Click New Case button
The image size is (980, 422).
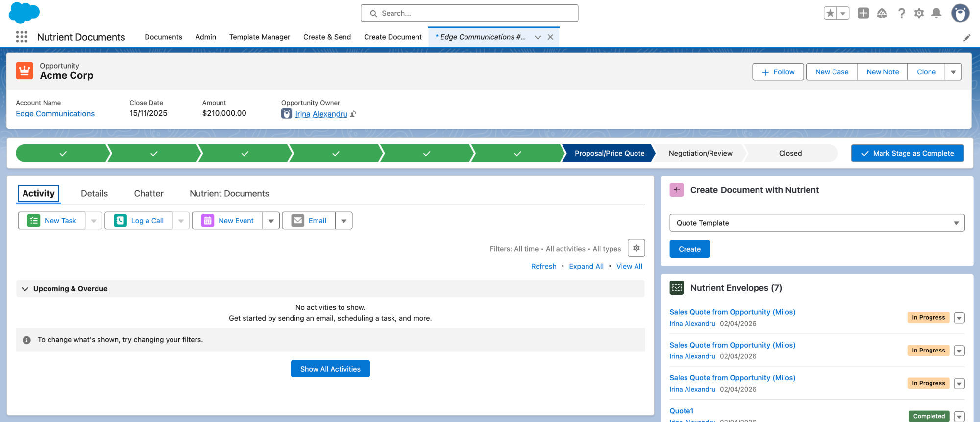(x=832, y=72)
